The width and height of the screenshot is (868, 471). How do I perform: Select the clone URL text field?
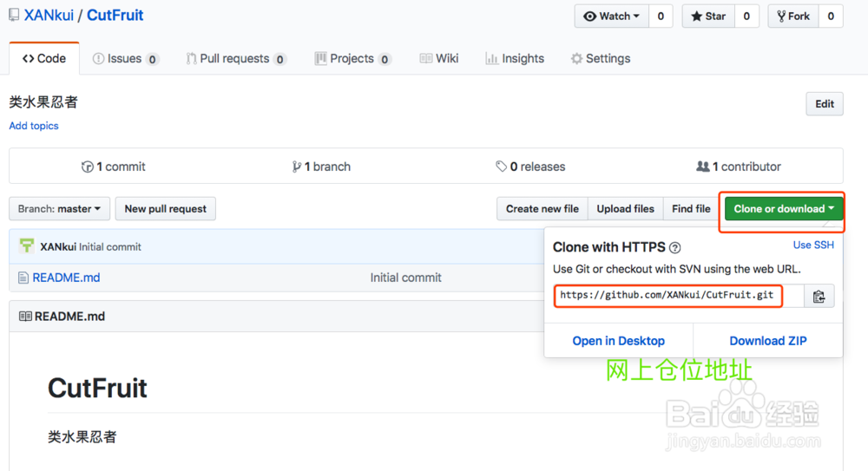(x=679, y=296)
